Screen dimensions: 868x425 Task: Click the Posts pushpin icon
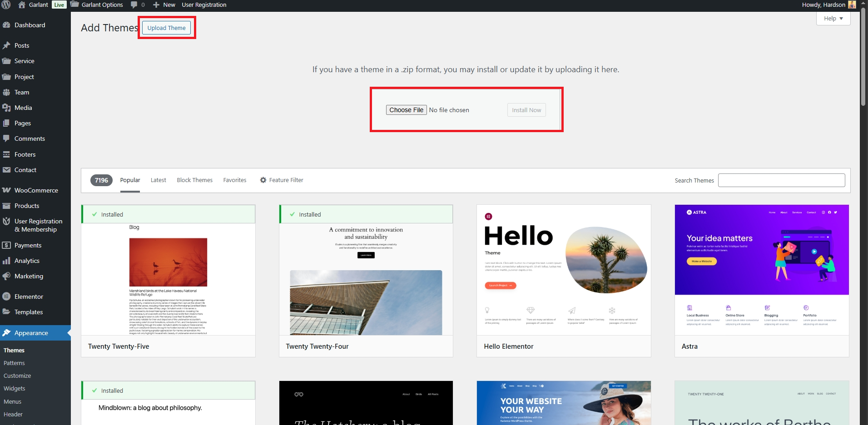coord(6,45)
